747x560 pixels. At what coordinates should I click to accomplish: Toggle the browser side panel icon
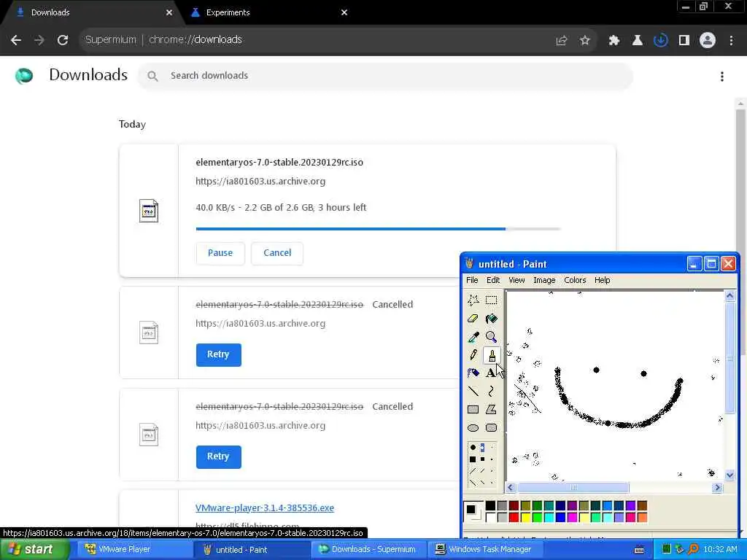684,41
